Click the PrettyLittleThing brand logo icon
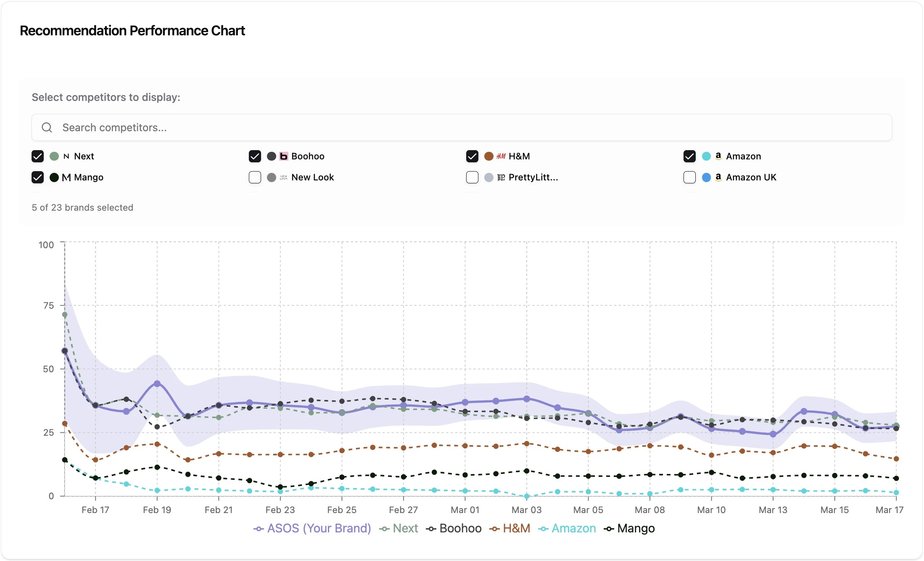The width and height of the screenshot is (924, 561). pos(501,177)
